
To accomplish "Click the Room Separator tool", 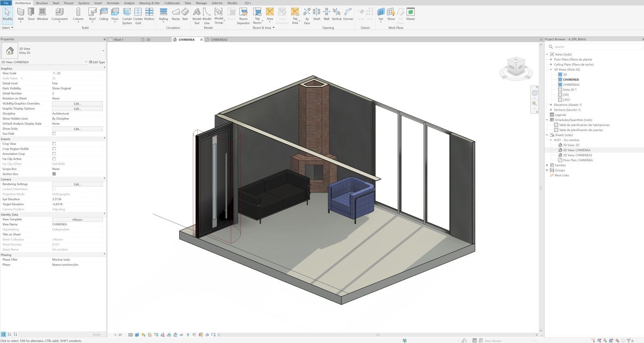I will coord(243,16).
